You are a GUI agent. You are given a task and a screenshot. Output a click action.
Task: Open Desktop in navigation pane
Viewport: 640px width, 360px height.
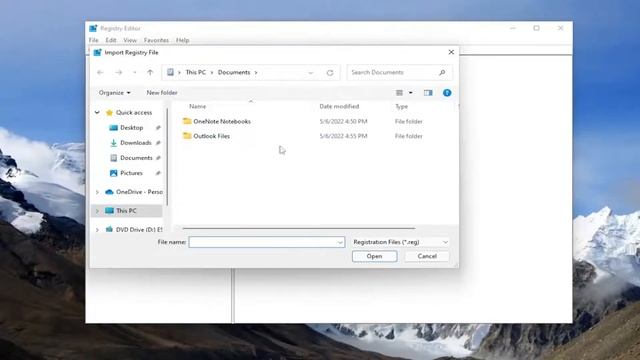coord(131,128)
